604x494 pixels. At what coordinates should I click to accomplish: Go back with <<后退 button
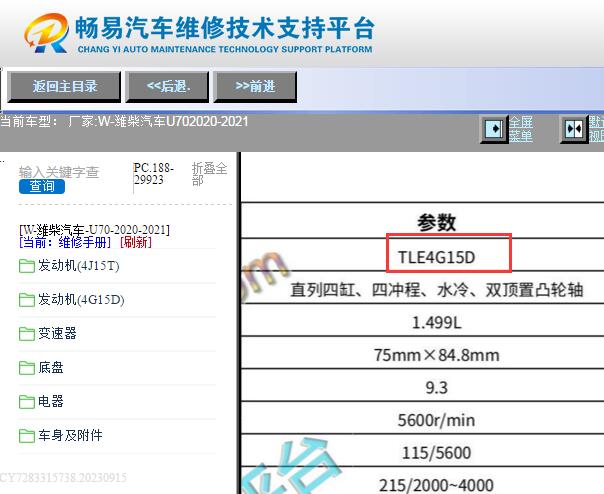(x=168, y=87)
